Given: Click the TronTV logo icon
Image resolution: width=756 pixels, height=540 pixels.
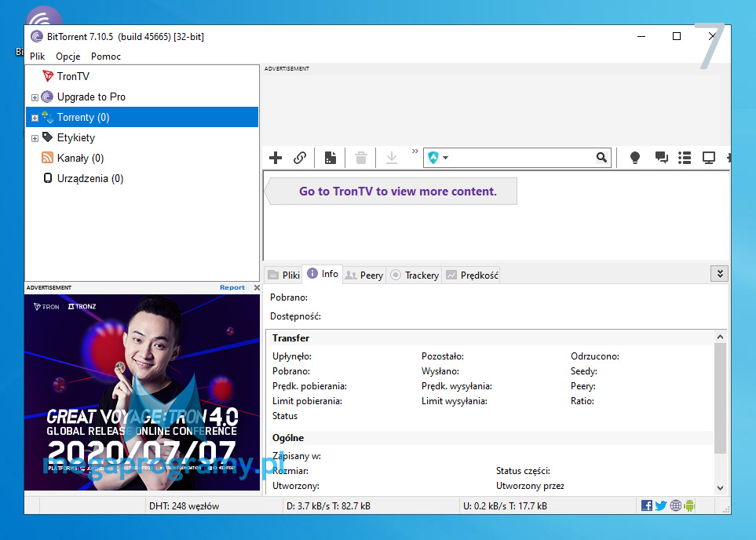Looking at the screenshot, I should pyautogui.click(x=48, y=75).
